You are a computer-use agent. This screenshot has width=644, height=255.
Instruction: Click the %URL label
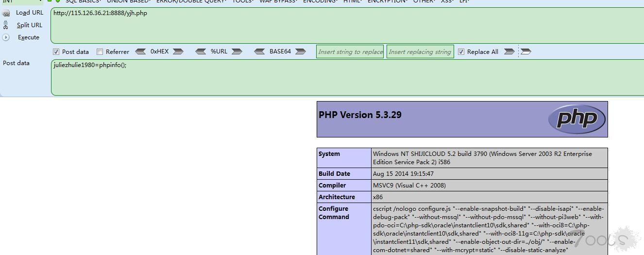point(219,51)
